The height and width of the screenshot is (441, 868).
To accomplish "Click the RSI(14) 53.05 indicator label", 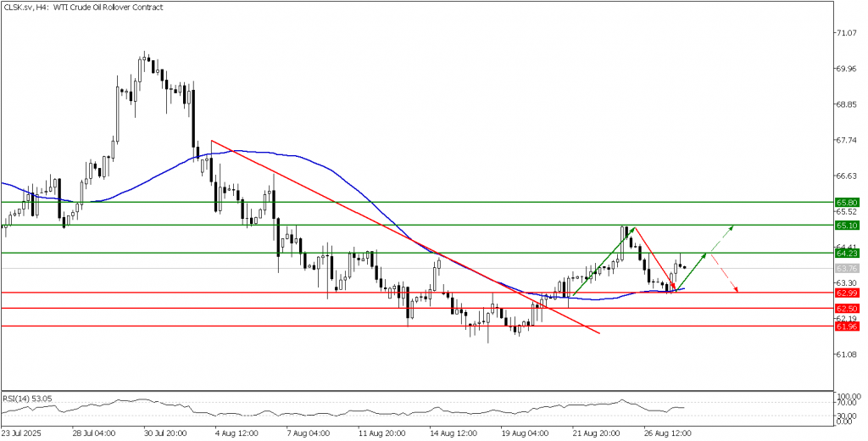I will click(x=25, y=397).
